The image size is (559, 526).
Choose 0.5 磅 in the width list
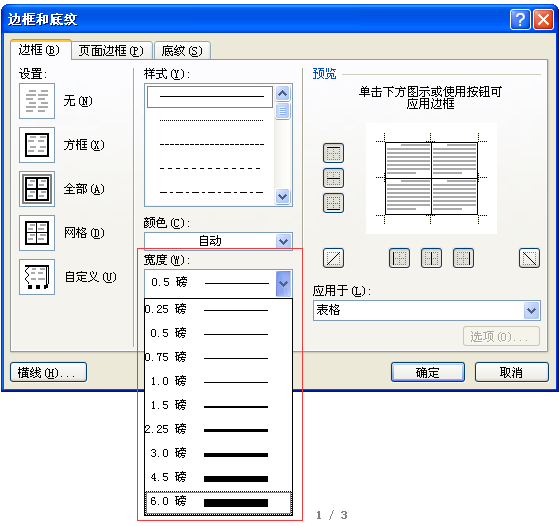218,333
